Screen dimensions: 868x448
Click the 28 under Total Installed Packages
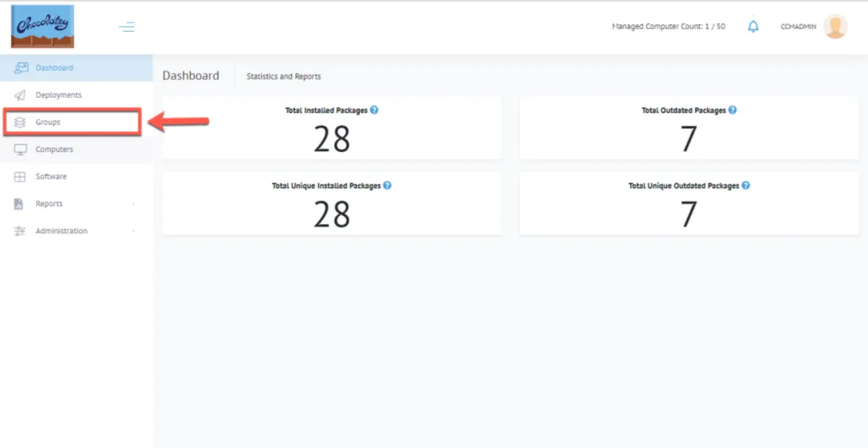point(332,139)
